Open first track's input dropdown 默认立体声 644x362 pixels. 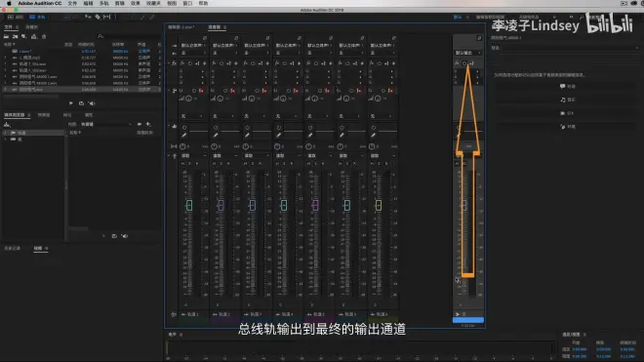click(x=192, y=45)
